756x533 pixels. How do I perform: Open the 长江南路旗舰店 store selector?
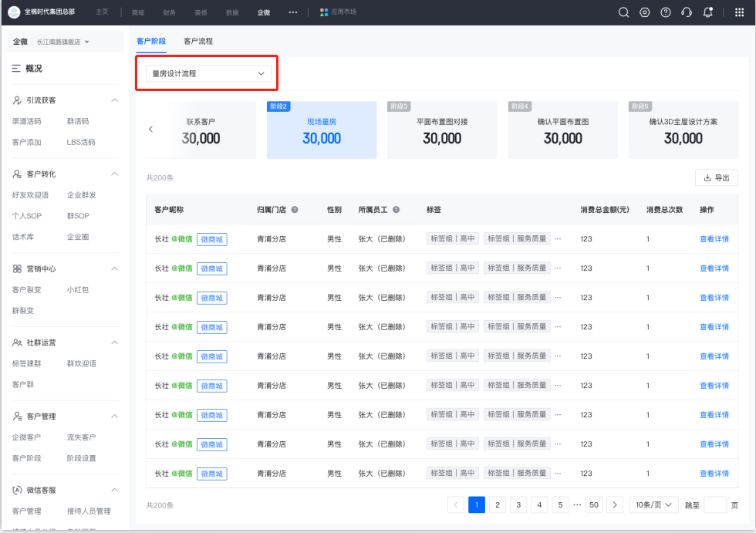(62, 42)
